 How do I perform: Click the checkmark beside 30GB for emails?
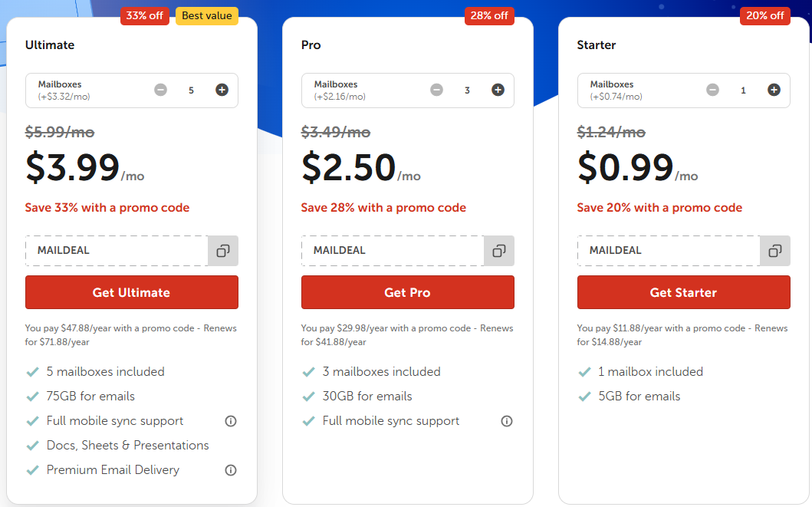(309, 396)
